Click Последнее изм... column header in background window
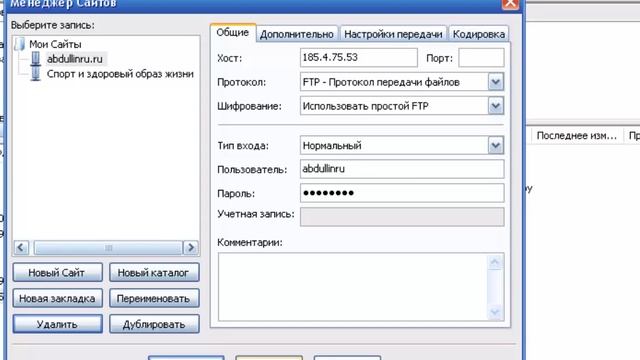The width and height of the screenshot is (640, 360). pos(576,136)
